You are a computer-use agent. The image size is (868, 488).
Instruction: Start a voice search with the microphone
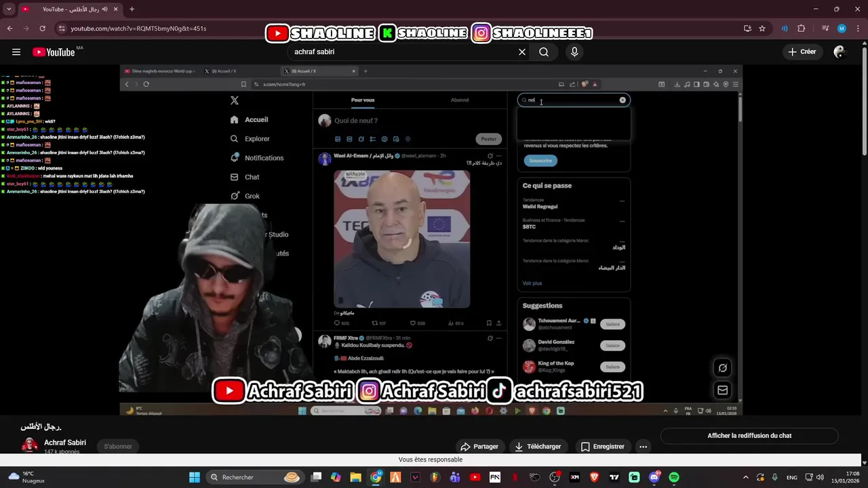[574, 52]
